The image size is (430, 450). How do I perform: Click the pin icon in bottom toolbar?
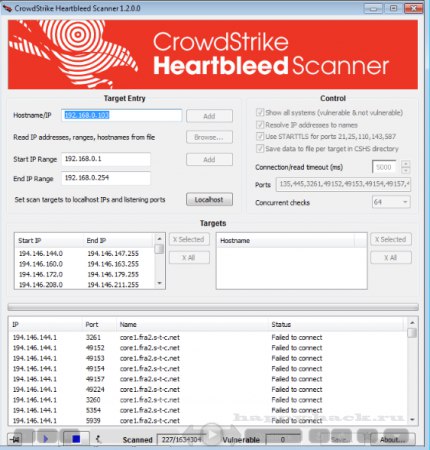coord(15,439)
